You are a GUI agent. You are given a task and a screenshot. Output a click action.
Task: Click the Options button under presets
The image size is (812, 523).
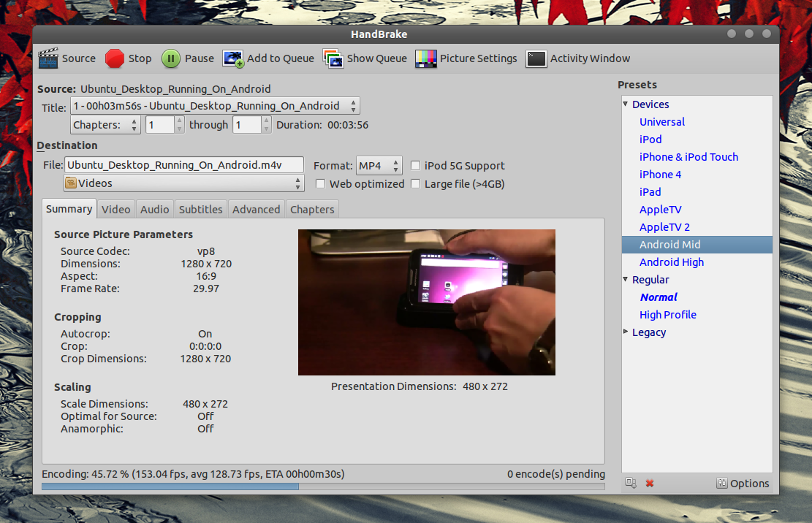(x=743, y=483)
